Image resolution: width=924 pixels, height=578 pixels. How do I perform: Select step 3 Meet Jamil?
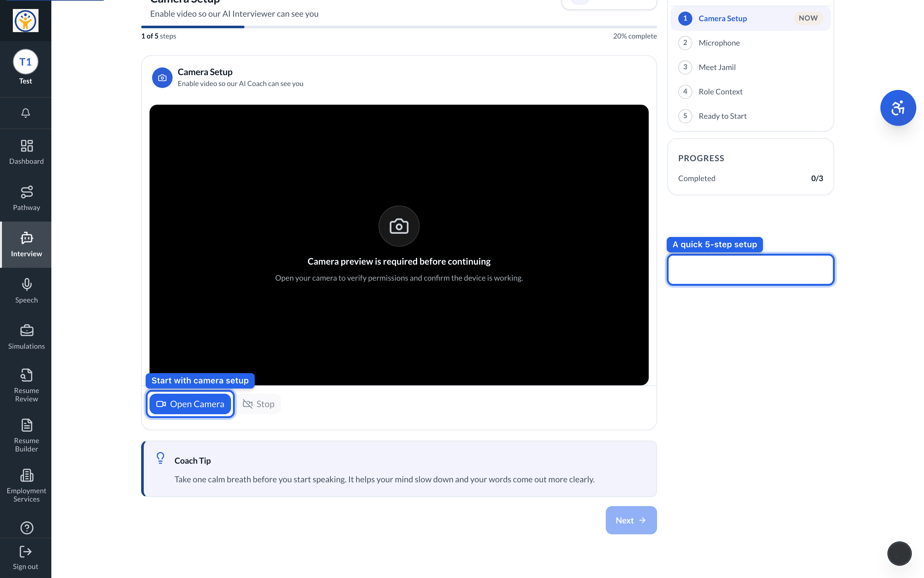click(750, 67)
